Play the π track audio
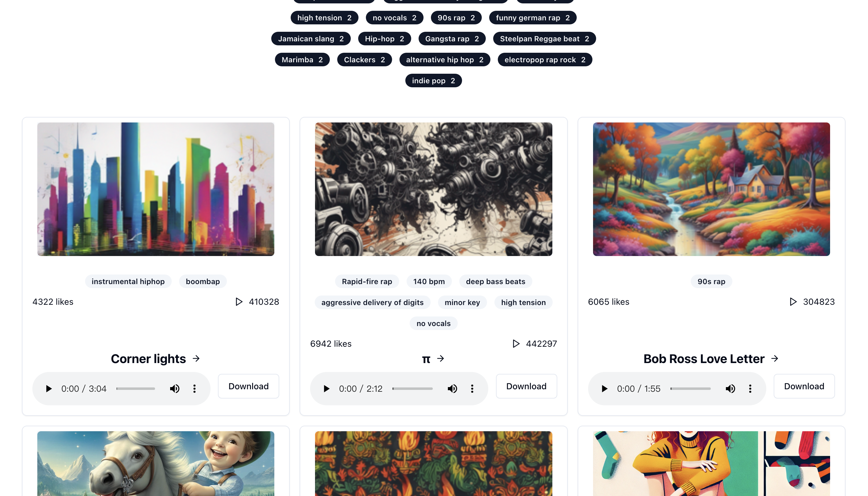This screenshot has width=868, height=496. (326, 389)
